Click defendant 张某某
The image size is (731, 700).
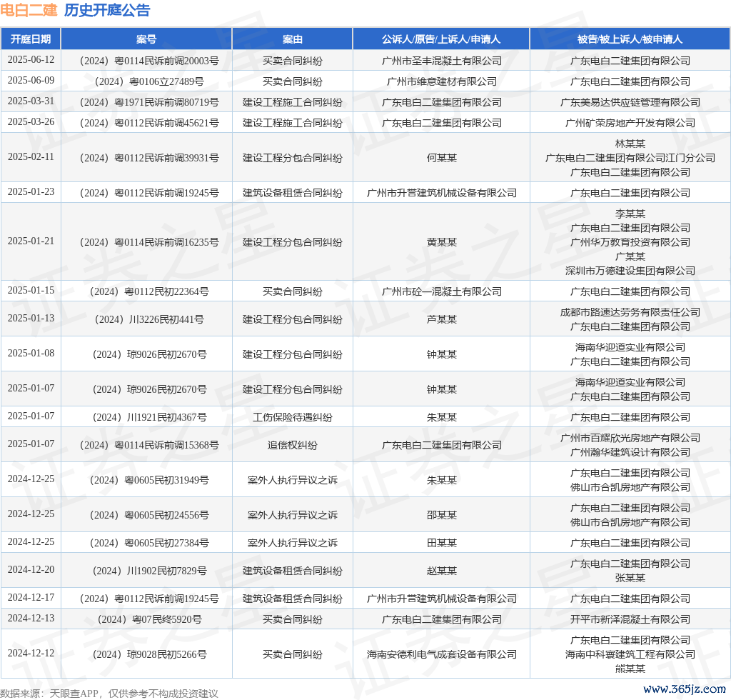pos(630,578)
